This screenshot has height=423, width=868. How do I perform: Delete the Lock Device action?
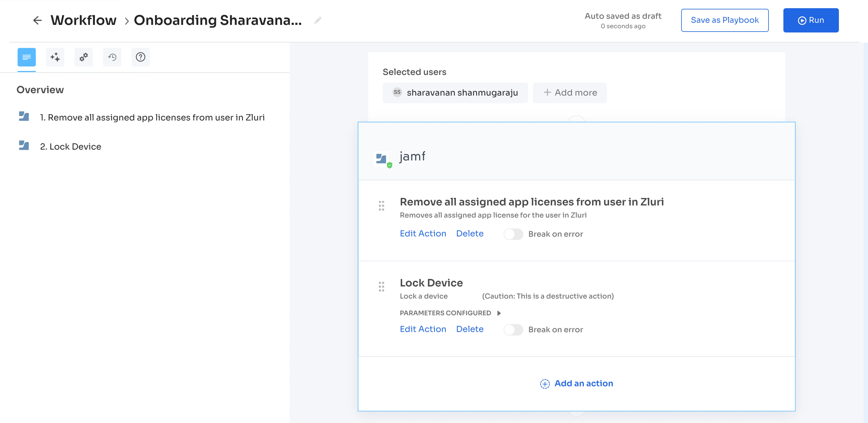click(470, 329)
